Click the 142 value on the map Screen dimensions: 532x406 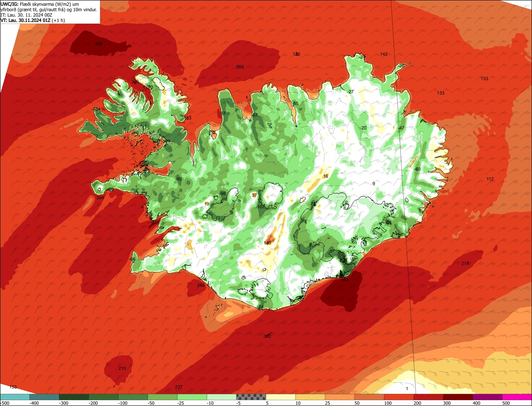coord(384,54)
